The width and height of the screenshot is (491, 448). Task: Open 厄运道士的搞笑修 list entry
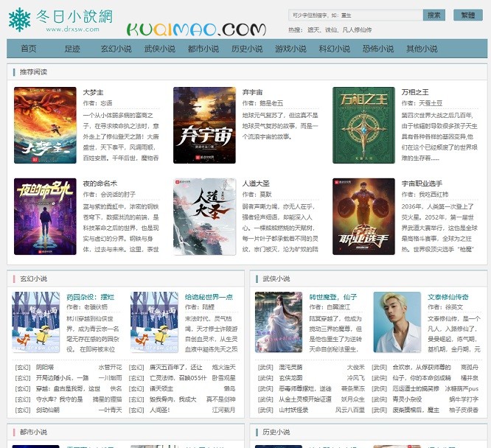pyautogui.click(x=416, y=388)
